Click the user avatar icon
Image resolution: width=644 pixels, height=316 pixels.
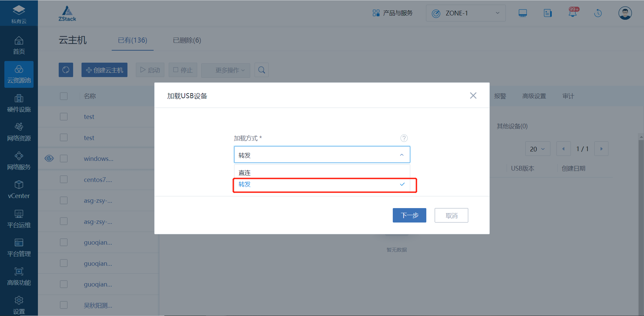click(625, 13)
